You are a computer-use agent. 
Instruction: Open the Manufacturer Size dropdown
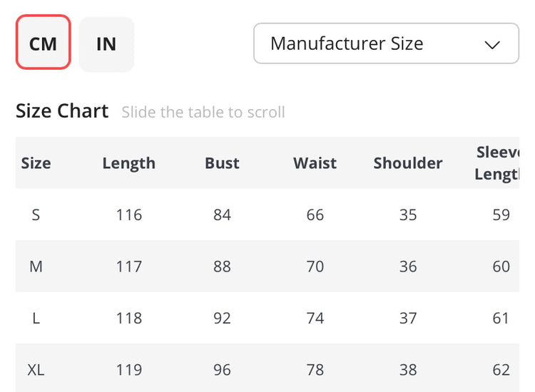pyautogui.click(x=385, y=43)
